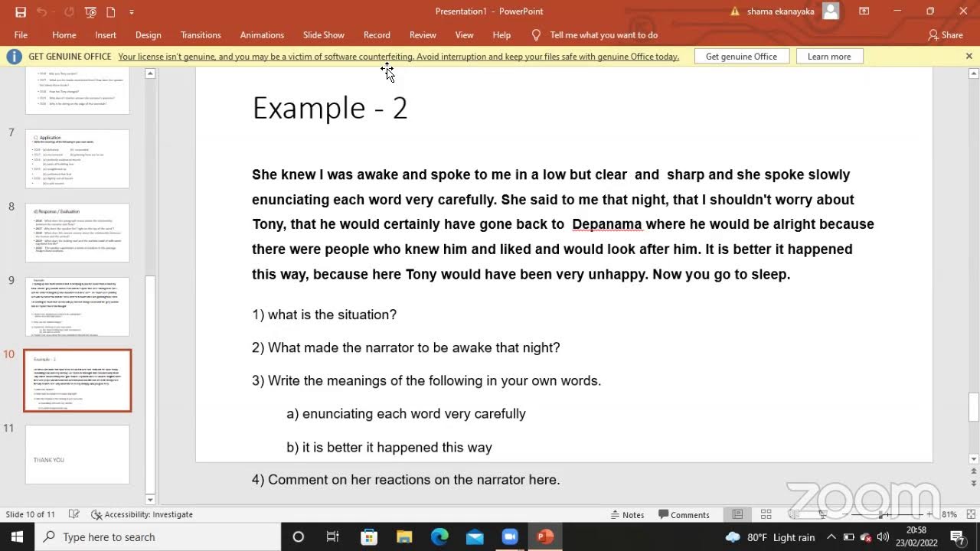
Task: Open the Zoom app from the taskbar
Action: pos(510,537)
